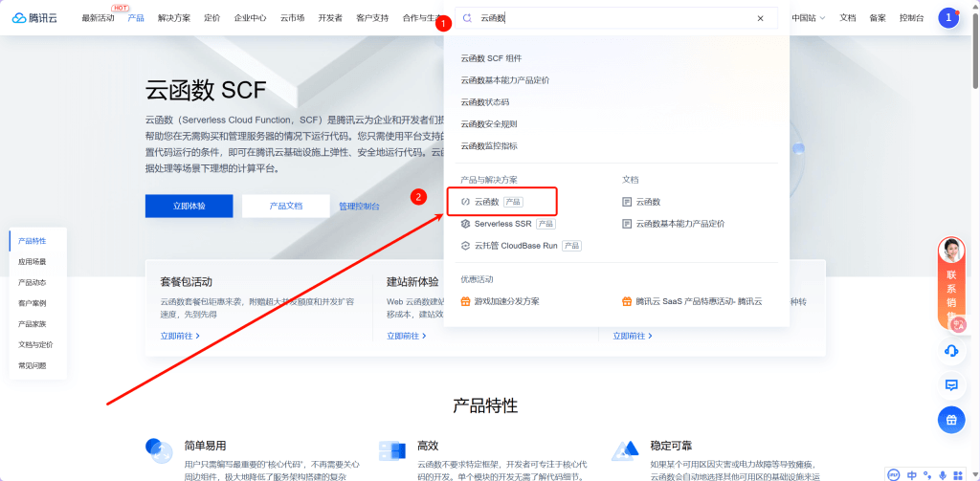Click the 云函数 product icon in search results
Image resolution: width=980 pixels, height=481 pixels.
tap(465, 202)
